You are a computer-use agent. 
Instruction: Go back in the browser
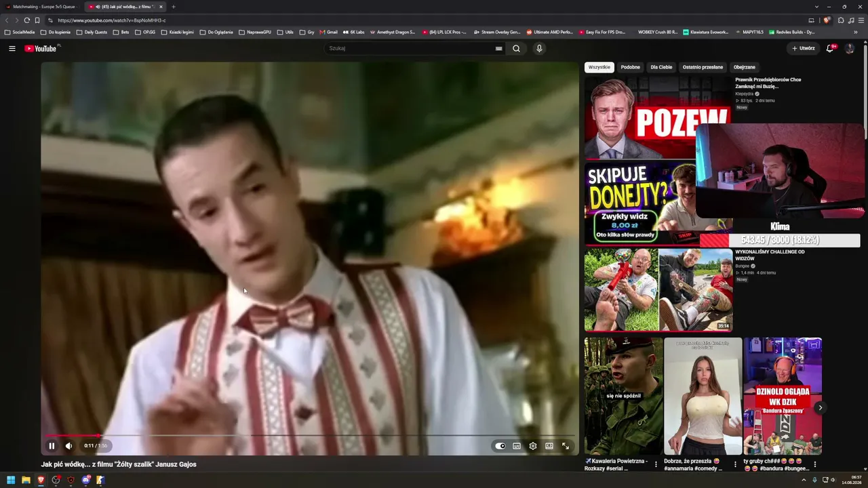[x=7, y=20]
